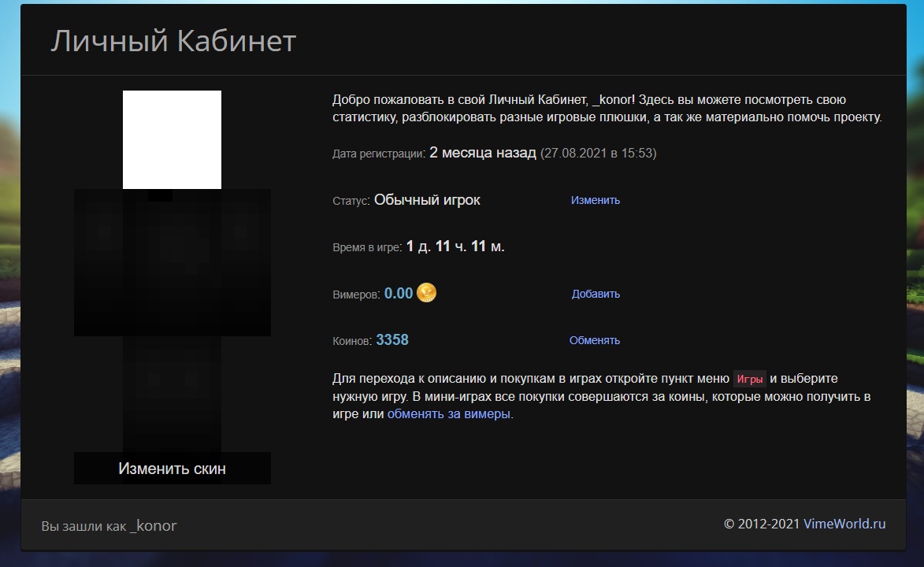Open Добавить to add Вимеров
This screenshot has height=567, width=924.
coord(595,293)
